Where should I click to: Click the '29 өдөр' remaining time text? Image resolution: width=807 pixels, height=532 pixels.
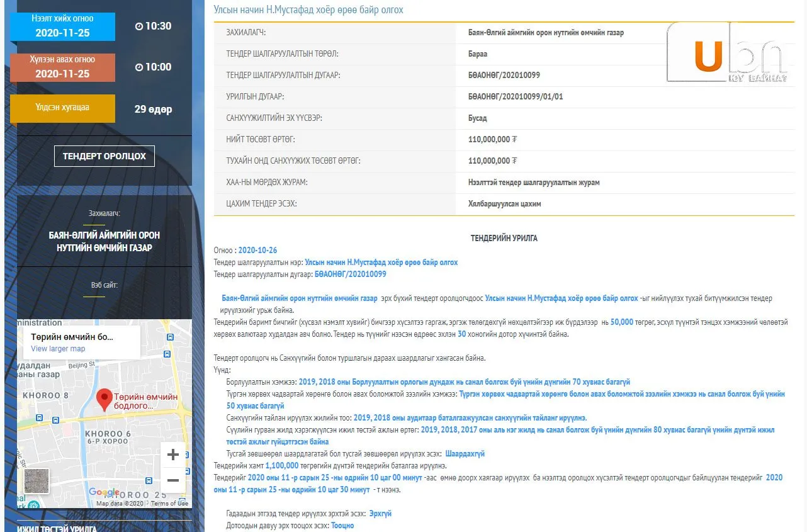tap(154, 109)
